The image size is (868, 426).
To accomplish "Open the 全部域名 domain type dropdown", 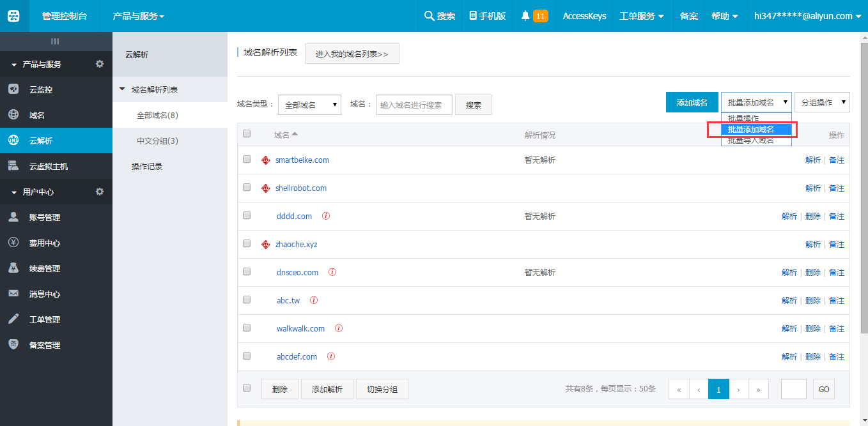I will pos(309,105).
